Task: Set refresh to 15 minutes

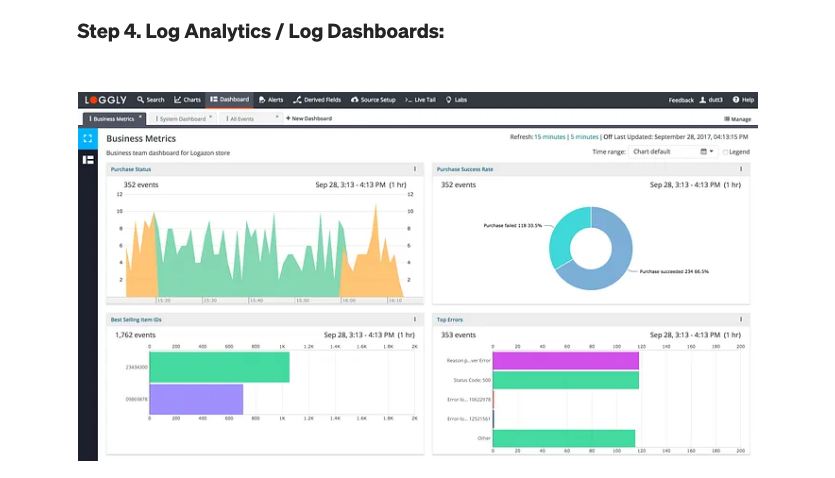Action: coord(550,136)
